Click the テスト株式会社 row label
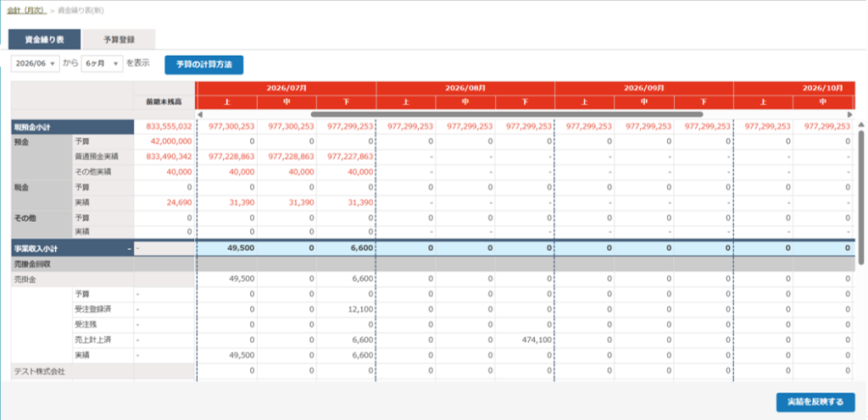Screen dimensions: 868x420 [x=39, y=372]
